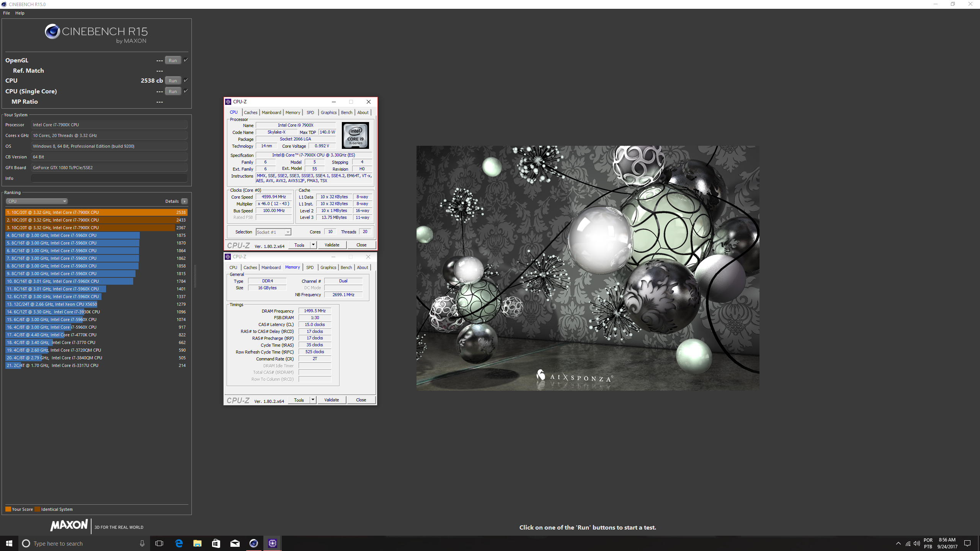Click the Cortana search circle icon
The width and height of the screenshot is (980, 551).
tap(26, 543)
